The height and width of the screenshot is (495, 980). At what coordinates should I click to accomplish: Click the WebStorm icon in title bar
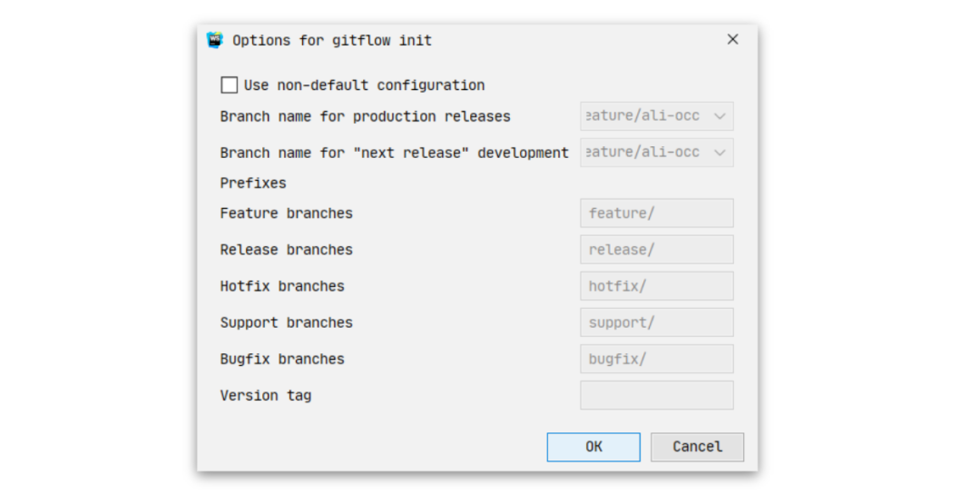[214, 40]
